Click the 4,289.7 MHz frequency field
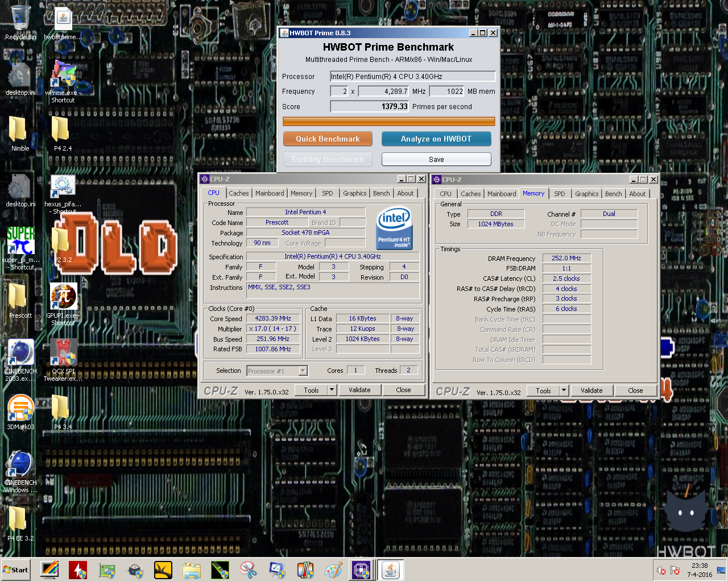728x582 pixels. pyautogui.click(x=383, y=91)
